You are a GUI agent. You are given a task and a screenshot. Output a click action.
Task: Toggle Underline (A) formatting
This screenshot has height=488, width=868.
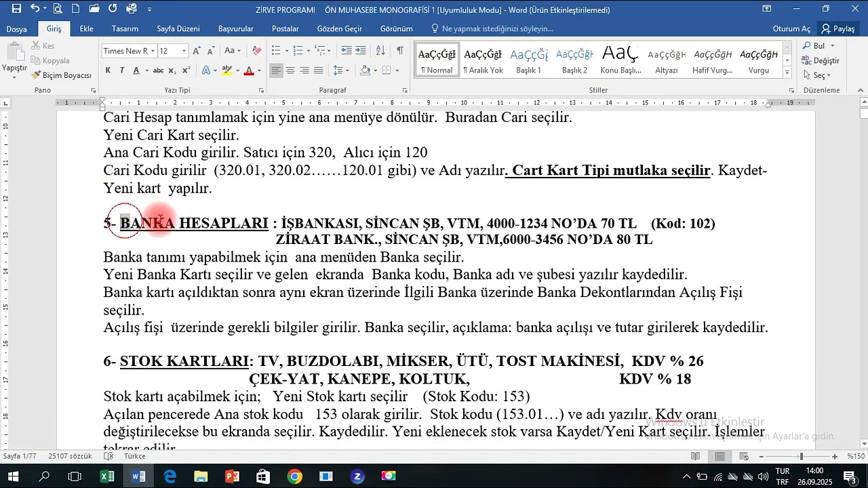tap(136, 70)
